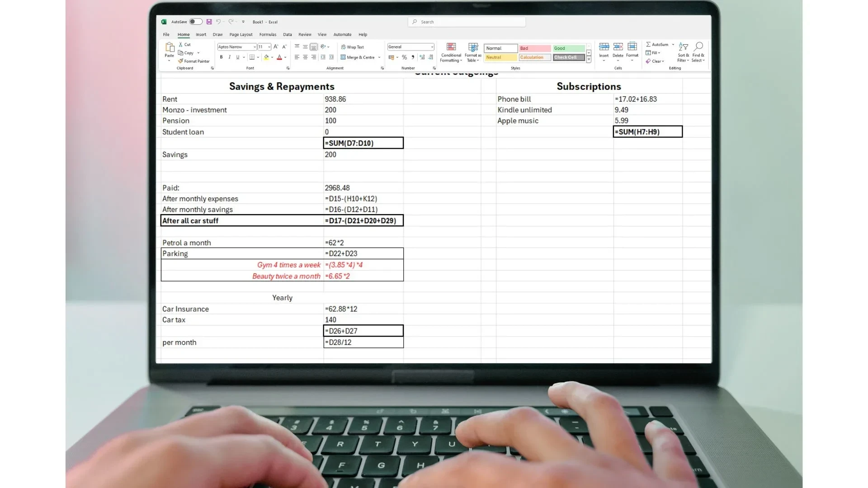Toggle Italic formatting
Screen dimensions: 868x488
(229, 57)
